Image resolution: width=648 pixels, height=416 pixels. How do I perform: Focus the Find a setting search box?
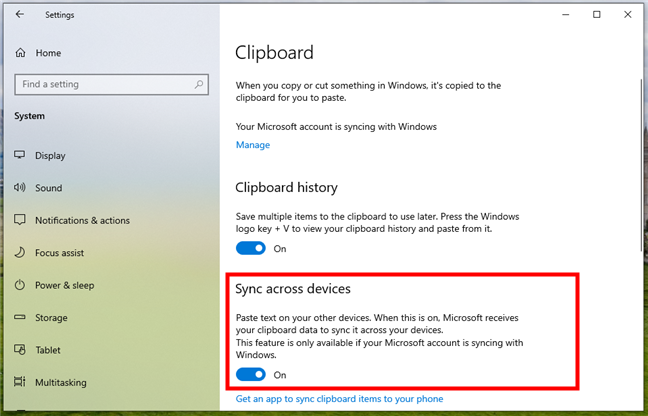(112, 84)
